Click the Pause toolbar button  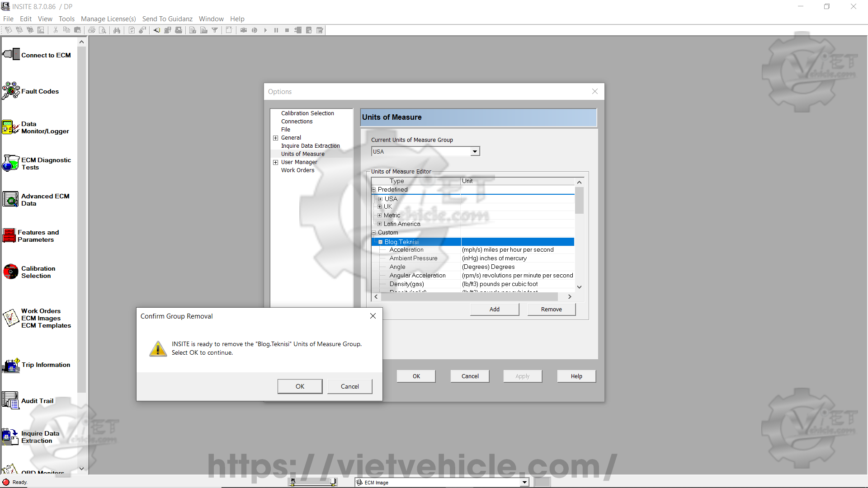[276, 30]
